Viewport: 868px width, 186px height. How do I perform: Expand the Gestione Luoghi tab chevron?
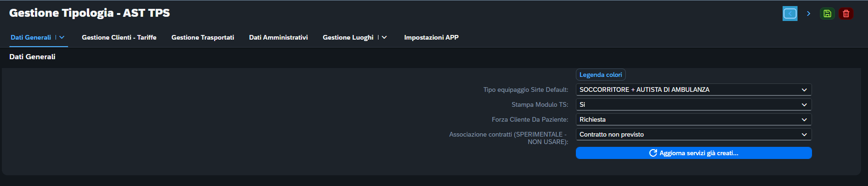point(385,37)
